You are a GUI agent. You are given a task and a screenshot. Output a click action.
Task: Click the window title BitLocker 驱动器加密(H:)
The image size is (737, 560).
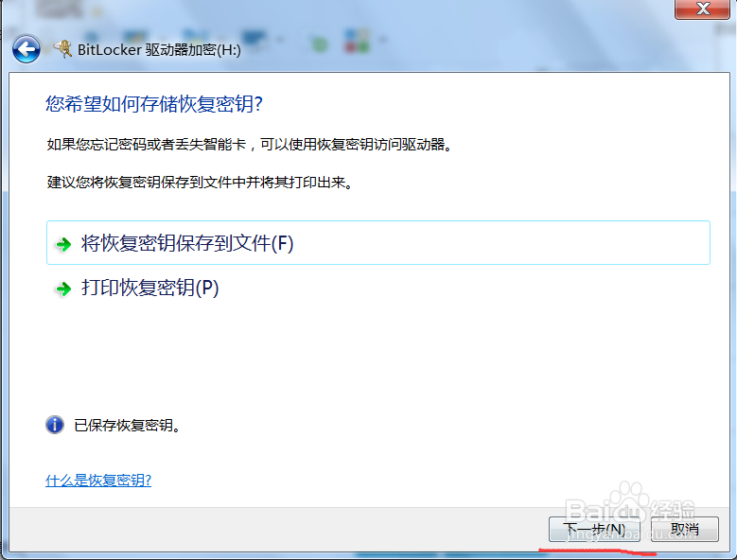tap(159, 50)
